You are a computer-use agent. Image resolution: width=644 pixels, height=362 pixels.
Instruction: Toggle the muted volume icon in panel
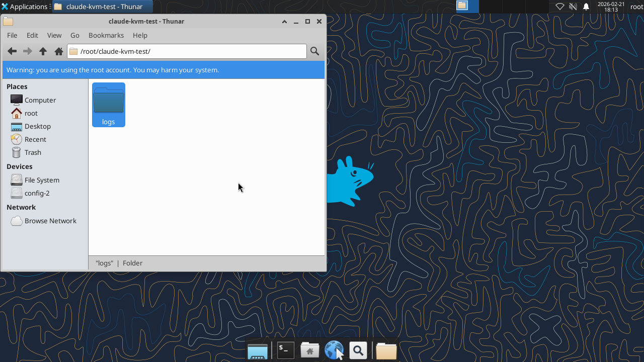point(573,7)
